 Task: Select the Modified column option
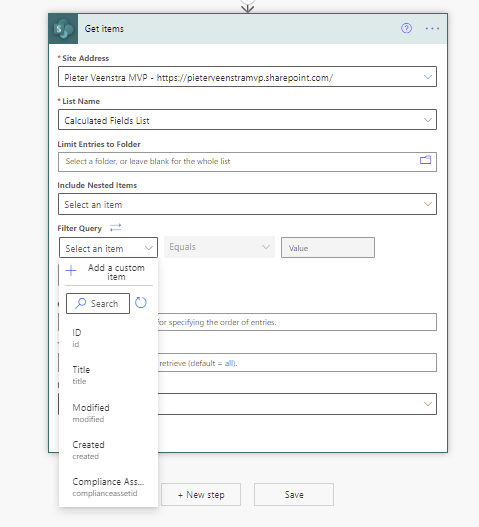108,413
